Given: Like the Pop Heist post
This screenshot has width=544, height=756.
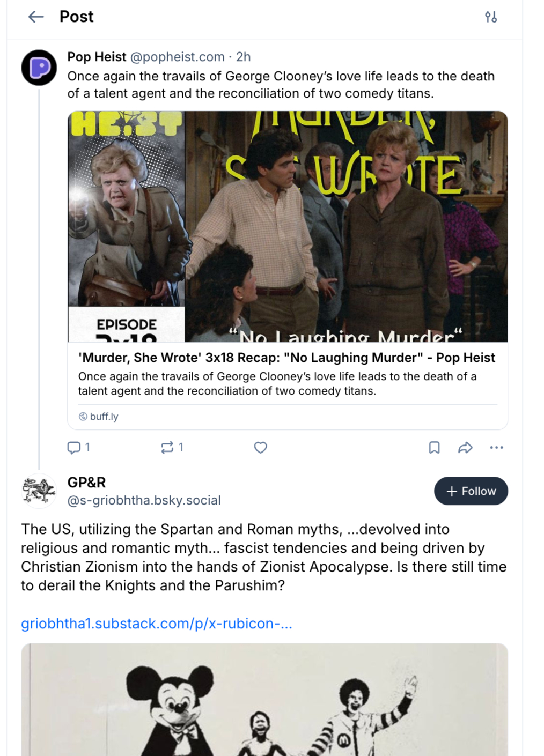Looking at the screenshot, I should pyautogui.click(x=261, y=447).
